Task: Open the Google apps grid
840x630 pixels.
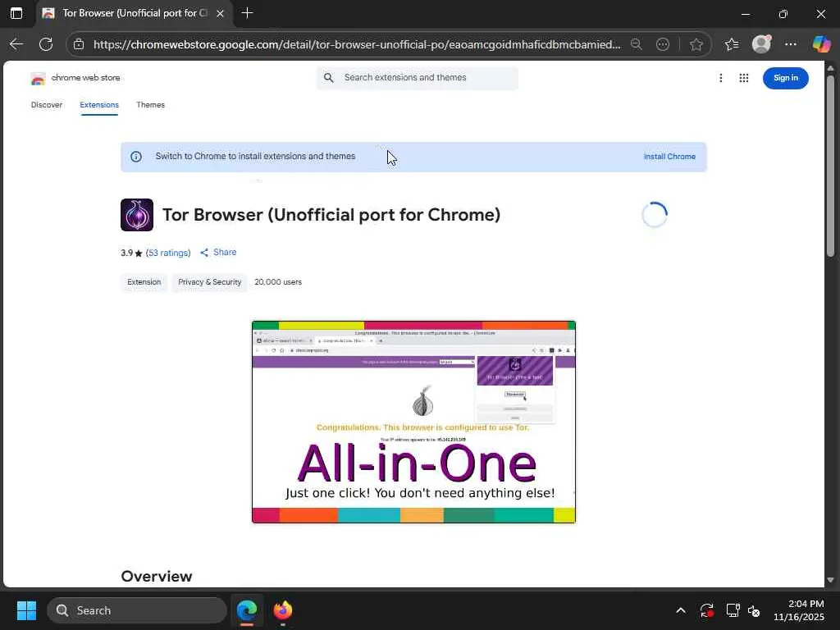Action: [743, 78]
